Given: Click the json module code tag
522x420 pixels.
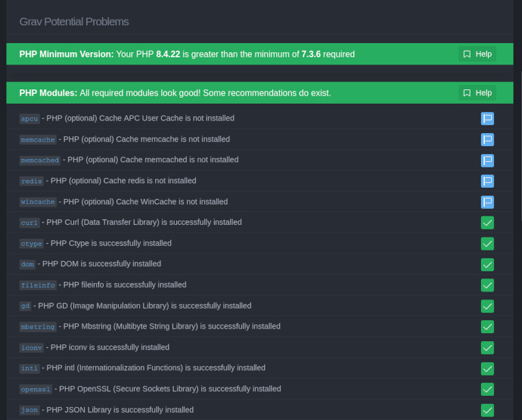Looking at the screenshot, I should pos(29,410).
